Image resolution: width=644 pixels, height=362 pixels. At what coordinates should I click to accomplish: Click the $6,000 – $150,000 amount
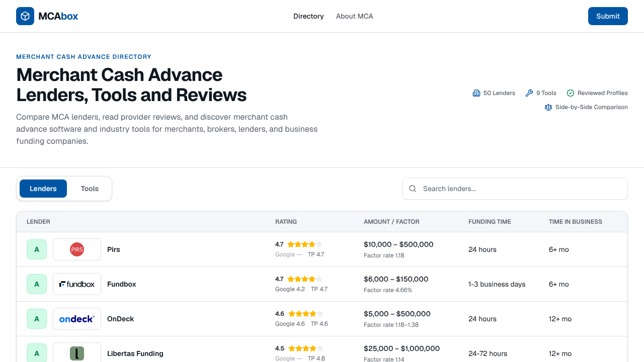click(396, 279)
